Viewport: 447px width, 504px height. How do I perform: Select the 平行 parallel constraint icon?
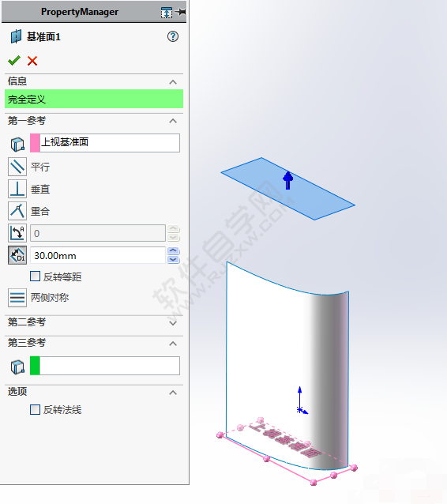pos(17,167)
